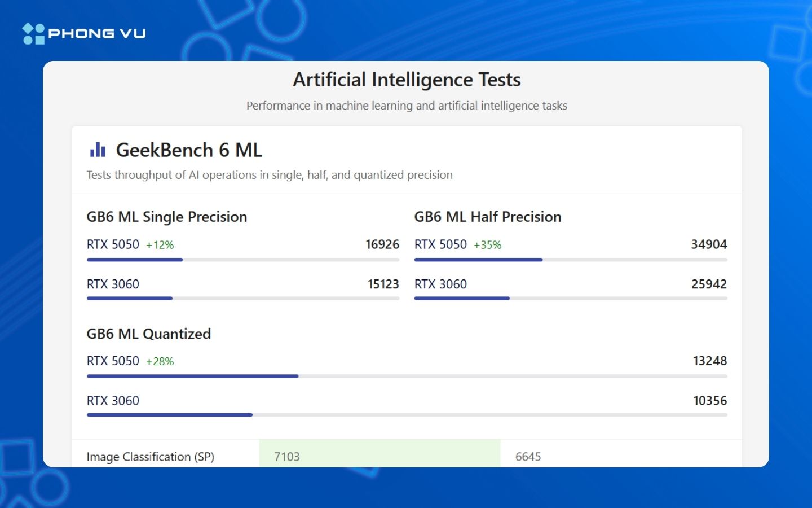This screenshot has width=812, height=508.
Task: Click the RTX 3060 Half Precision progress bar
Action: 570,298
